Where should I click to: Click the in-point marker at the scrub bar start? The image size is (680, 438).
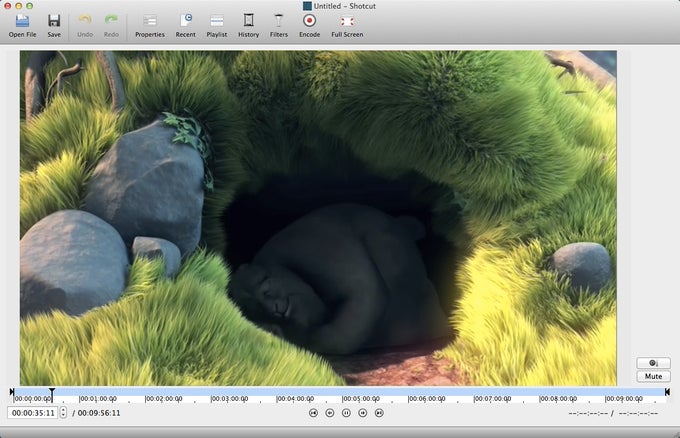12,392
